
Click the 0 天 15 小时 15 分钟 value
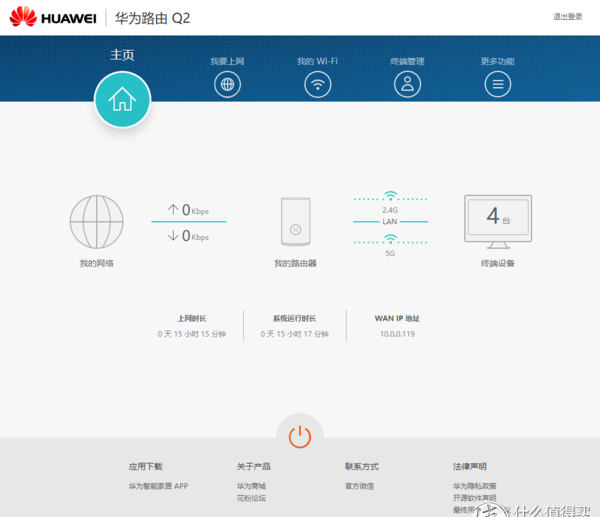(x=192, y=334)
